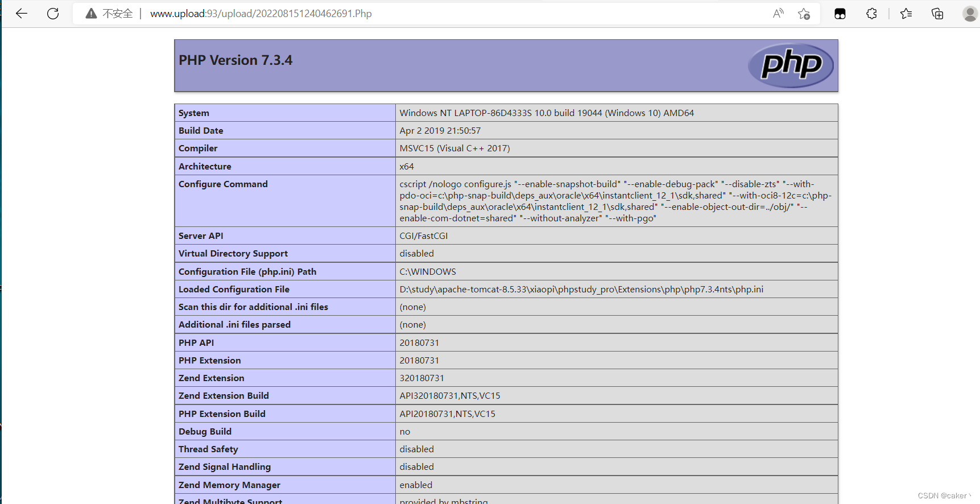Click the Build Date label
This screenshot has height=504, width=980.
[201, 131]
